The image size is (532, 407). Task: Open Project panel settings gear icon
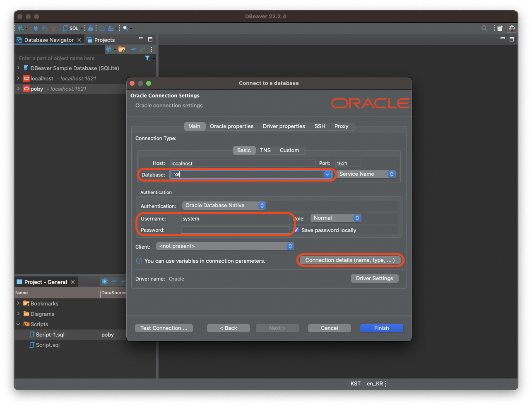(105, 281)
